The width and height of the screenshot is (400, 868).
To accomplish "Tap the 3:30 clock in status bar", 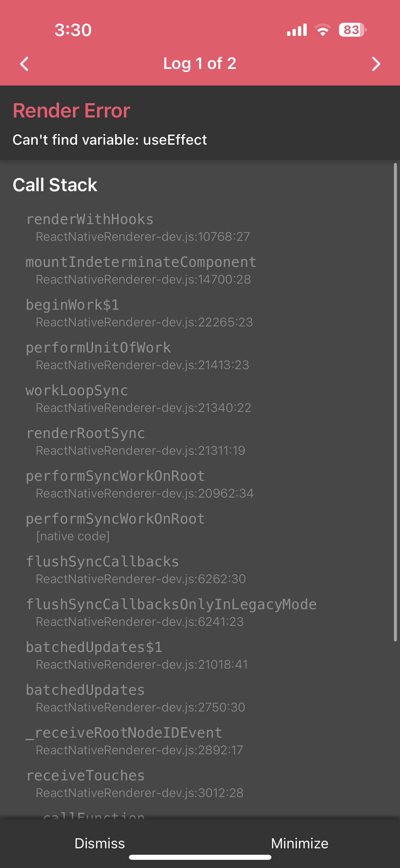I will pyautogui.click(x=73, y=30).
